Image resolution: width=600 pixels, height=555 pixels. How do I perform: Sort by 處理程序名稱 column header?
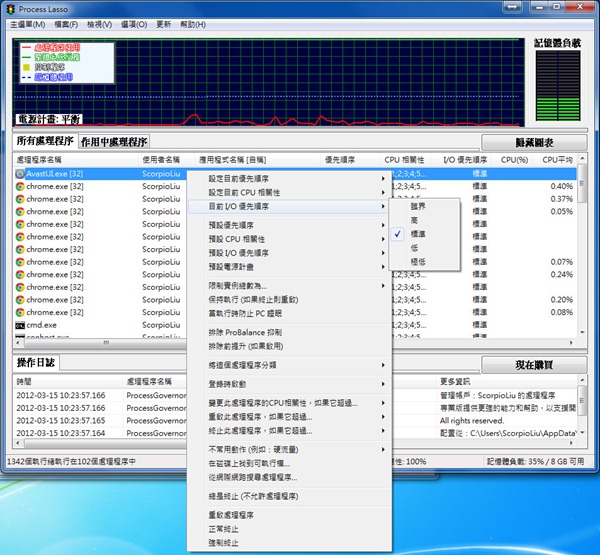click(40, 159)
